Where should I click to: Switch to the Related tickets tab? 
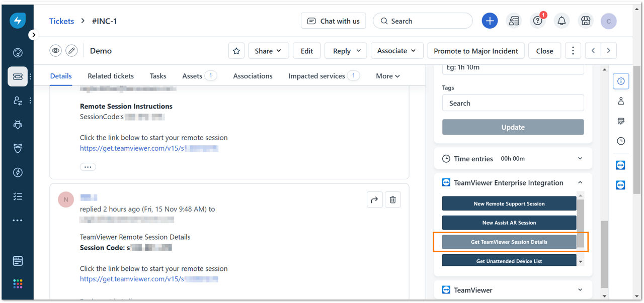(111, 76)
